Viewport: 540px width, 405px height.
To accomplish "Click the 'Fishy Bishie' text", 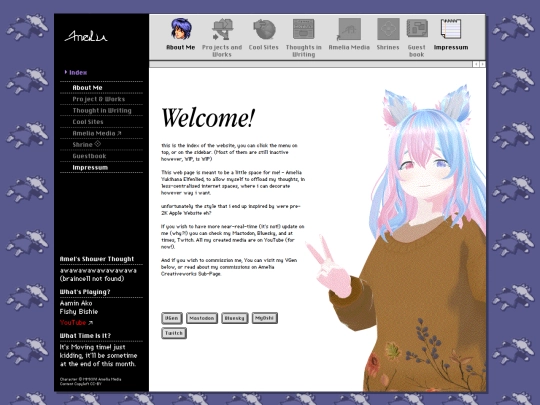I will click(x=79, y=311).
